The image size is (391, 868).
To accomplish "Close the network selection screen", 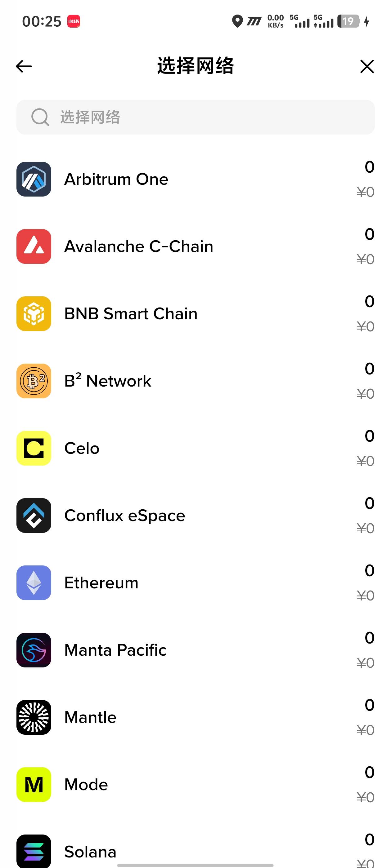I will pyautogui.click(x=367, y=66).
